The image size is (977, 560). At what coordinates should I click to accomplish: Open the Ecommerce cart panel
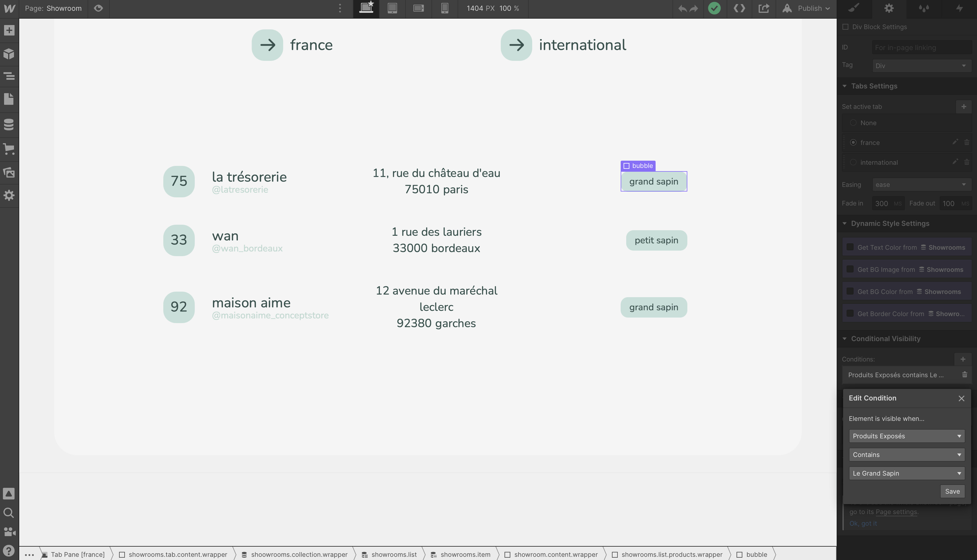[9, 148]
